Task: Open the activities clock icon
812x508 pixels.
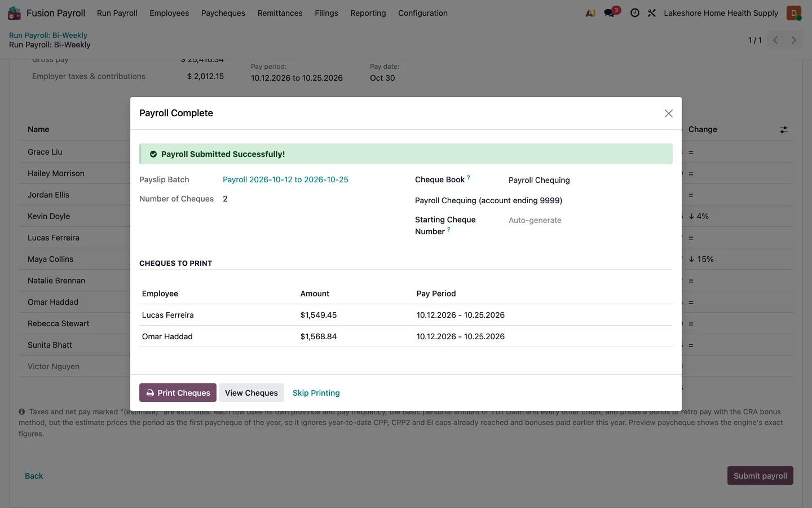Action: click(x=635, y=13)
